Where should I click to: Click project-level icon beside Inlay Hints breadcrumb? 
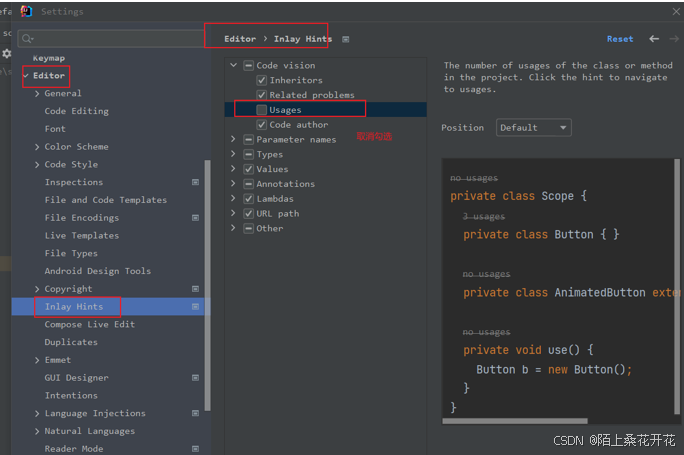345,39
